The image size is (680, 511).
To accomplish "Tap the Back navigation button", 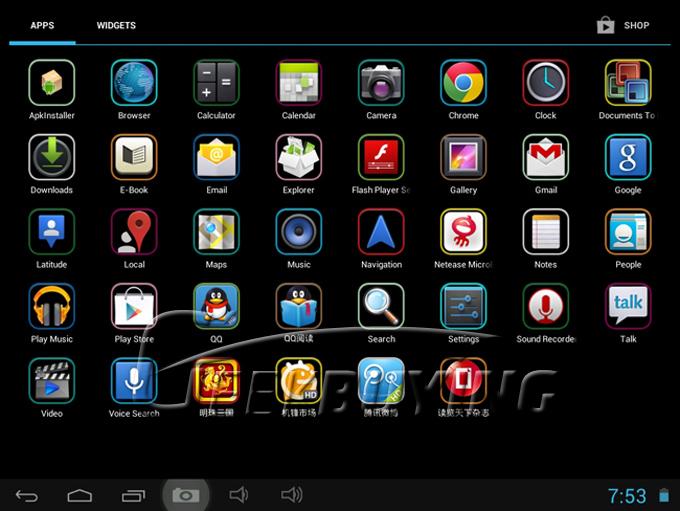I will (x=27, y=495).
